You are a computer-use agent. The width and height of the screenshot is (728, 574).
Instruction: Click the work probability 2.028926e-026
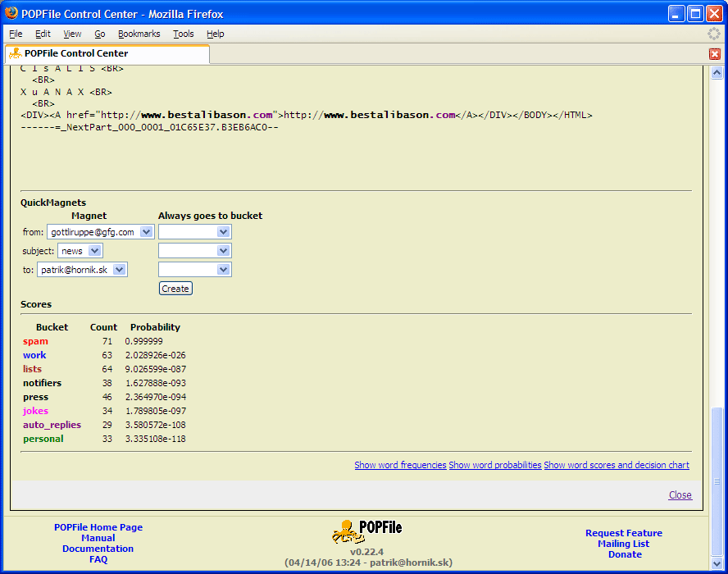pos(156,355)
